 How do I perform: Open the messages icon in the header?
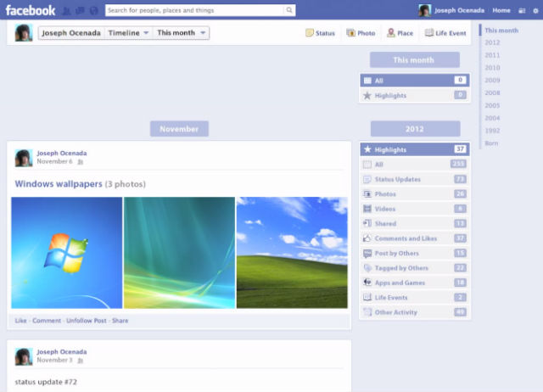tap(80, 11)
